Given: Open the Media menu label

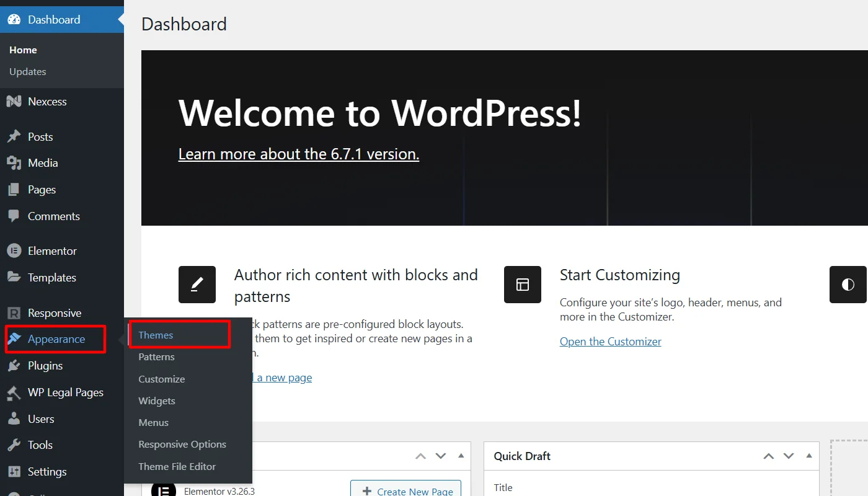Looking at the screenshot, I should (43, 163).
